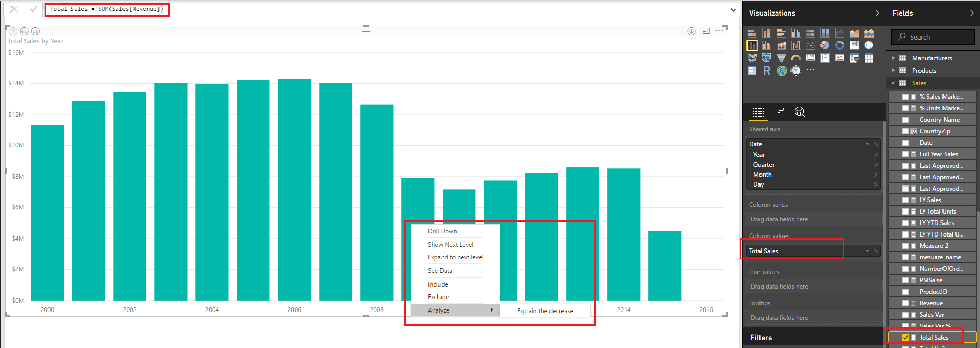Screen dimensions: 980x348
Task: Expand the formula bar down arrow
Action: pyautogui.click(x=733, y=10)
